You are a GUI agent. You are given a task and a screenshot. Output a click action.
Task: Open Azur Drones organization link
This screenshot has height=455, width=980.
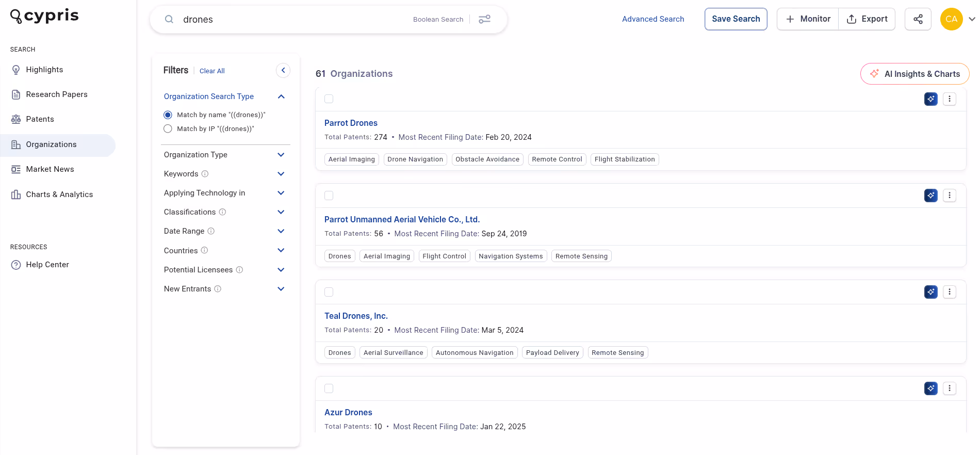tap(348, 412)
